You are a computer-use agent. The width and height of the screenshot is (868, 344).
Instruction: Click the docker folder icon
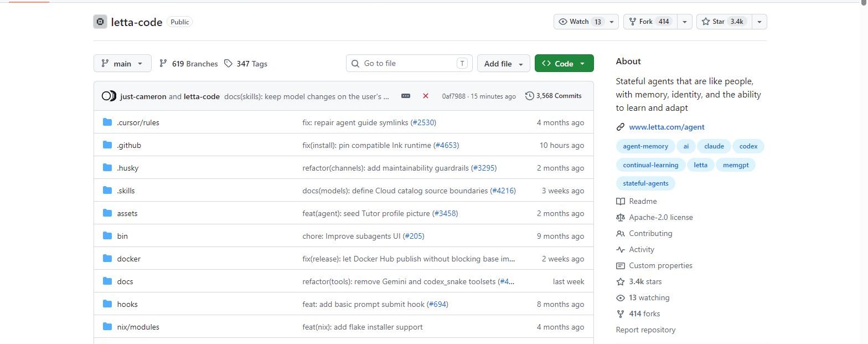tap(107, 259)
